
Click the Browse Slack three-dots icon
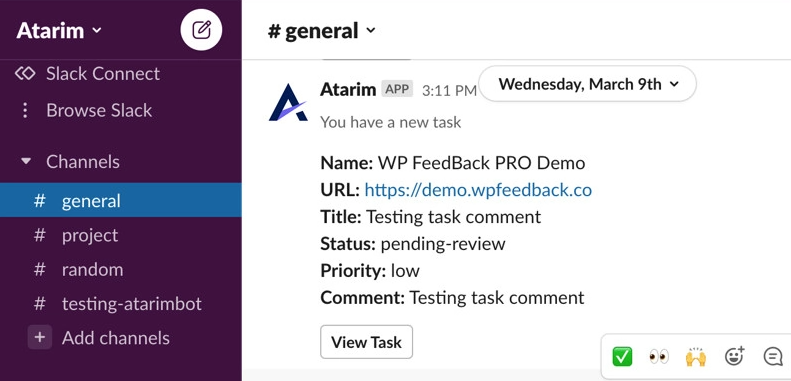tap(25, 111)
